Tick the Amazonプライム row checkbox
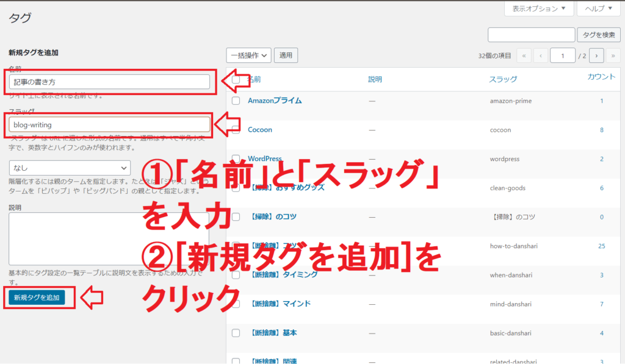The height and width of the screenshot is (364, 625). [236, 101]
